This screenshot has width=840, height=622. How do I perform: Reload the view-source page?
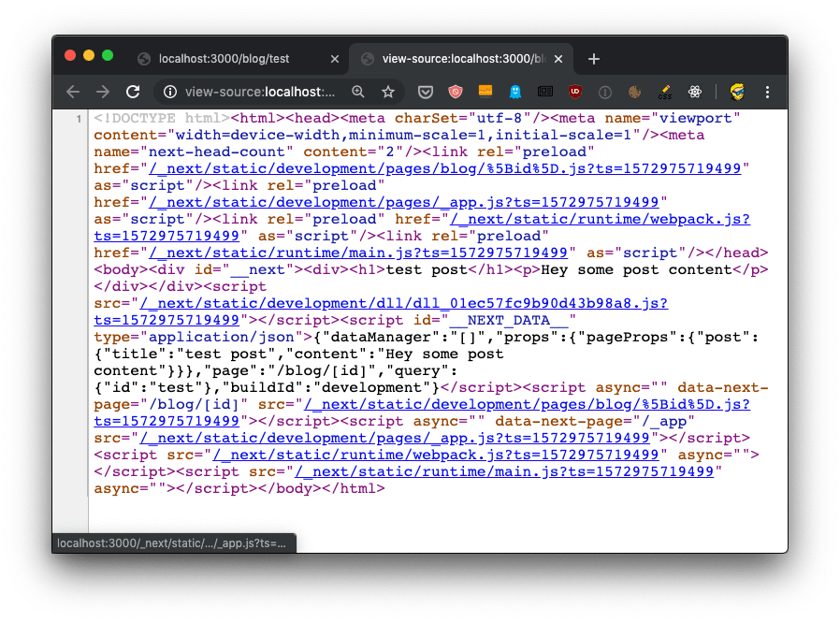[133, 92]
